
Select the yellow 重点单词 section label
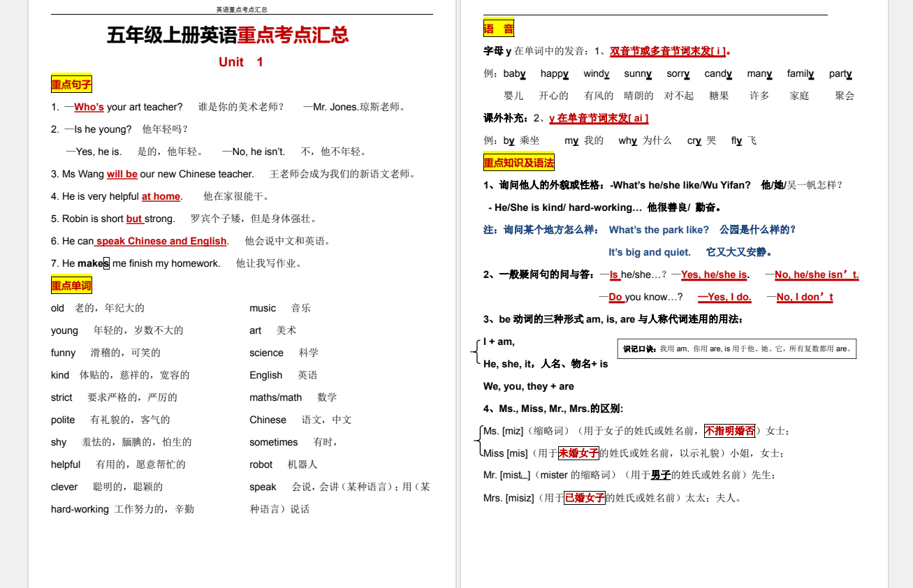(x=71, y=286)
